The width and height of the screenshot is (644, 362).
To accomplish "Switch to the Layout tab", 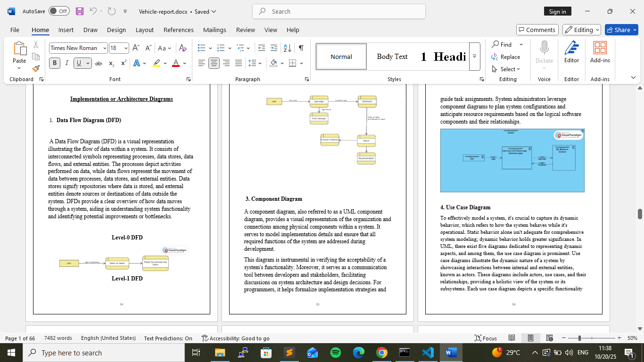I will click(x=144, y=30).
